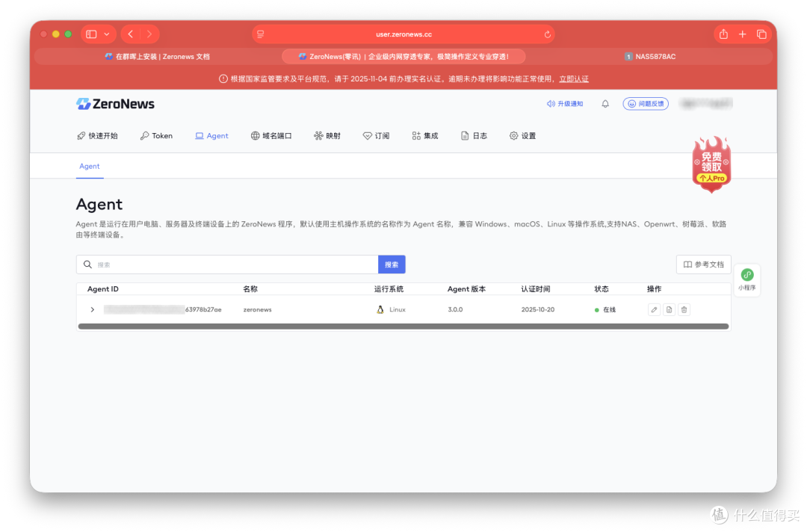This screenshot has height=532, width=807.
Task: Click the 免费领取 个人Pro promo badge
Action: [712, 164]
